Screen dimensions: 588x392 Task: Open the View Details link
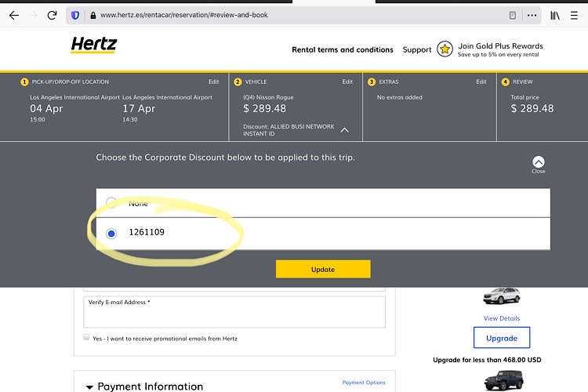click(502, 318)
